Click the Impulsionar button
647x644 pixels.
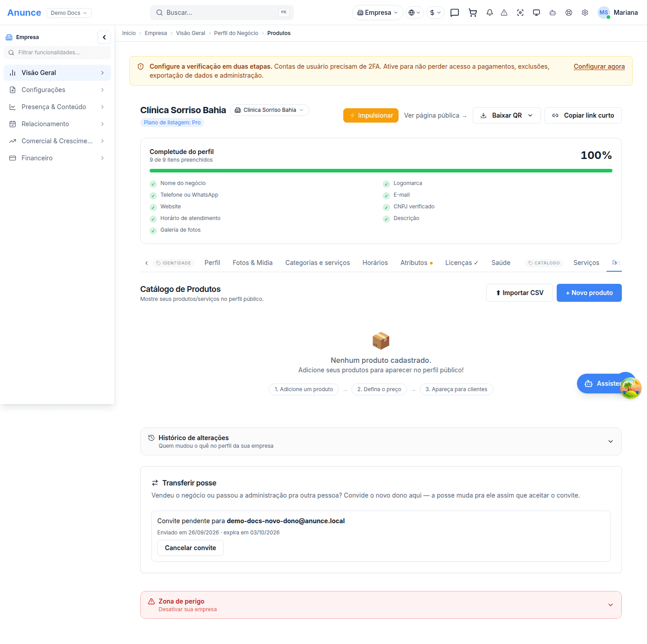point(371,115)
